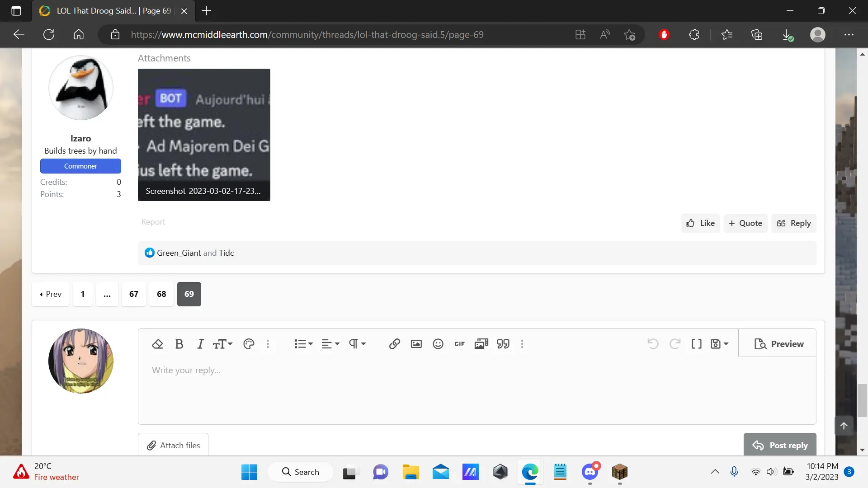Click the Preview tab
This screenshot has width=868, height=488.
point(778,344)
